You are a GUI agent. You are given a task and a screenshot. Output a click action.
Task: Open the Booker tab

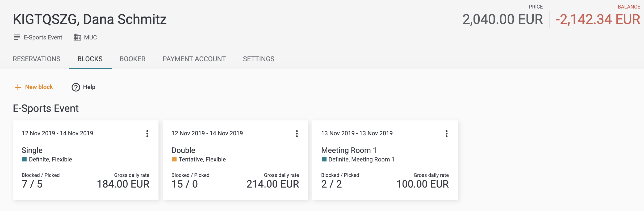tap(133, 59)
